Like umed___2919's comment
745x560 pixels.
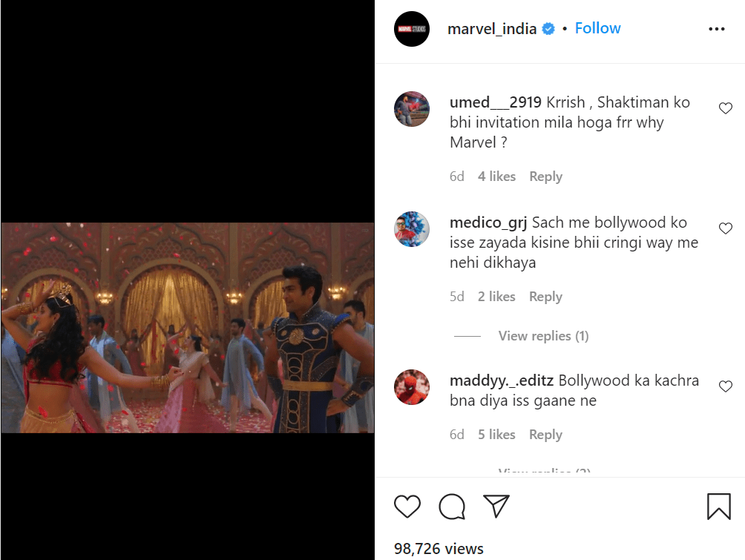pos(726,108)
